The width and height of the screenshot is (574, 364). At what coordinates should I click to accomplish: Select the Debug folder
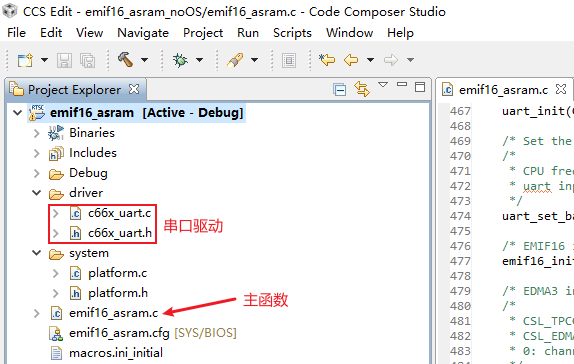88,173
